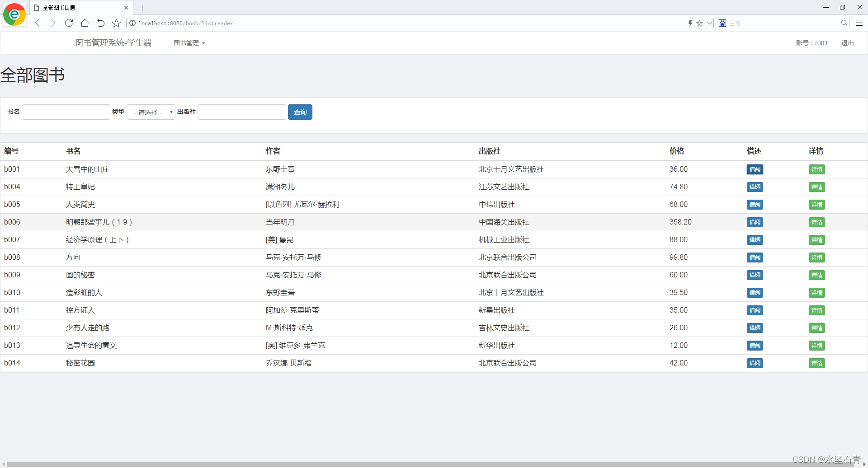Borrow 经济学原理 with 借阅 button
868x468 pixels.
point(755,240)
